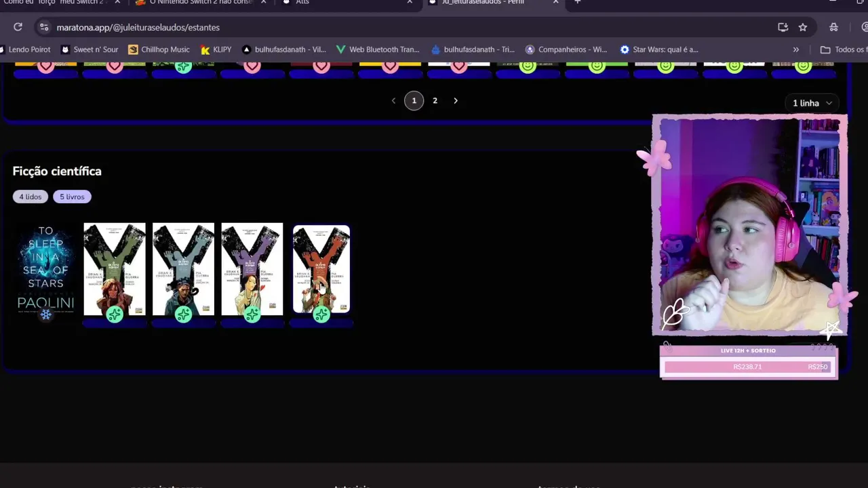Go to the next shelf page arrow
Viewport: 868px width, 488px height.
pos(456,101)
